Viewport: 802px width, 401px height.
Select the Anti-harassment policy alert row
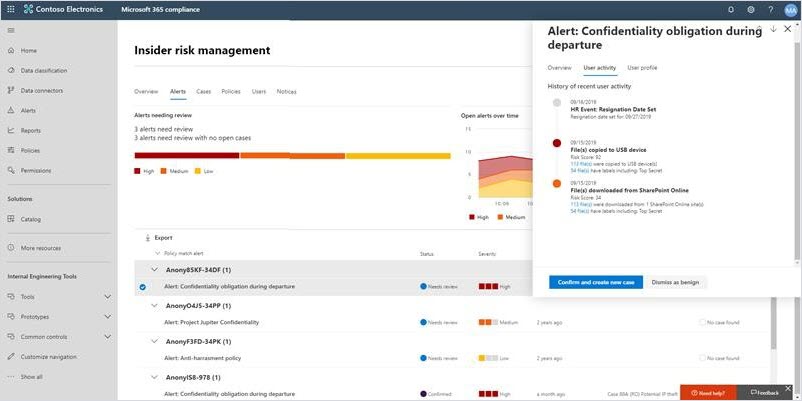203,358
